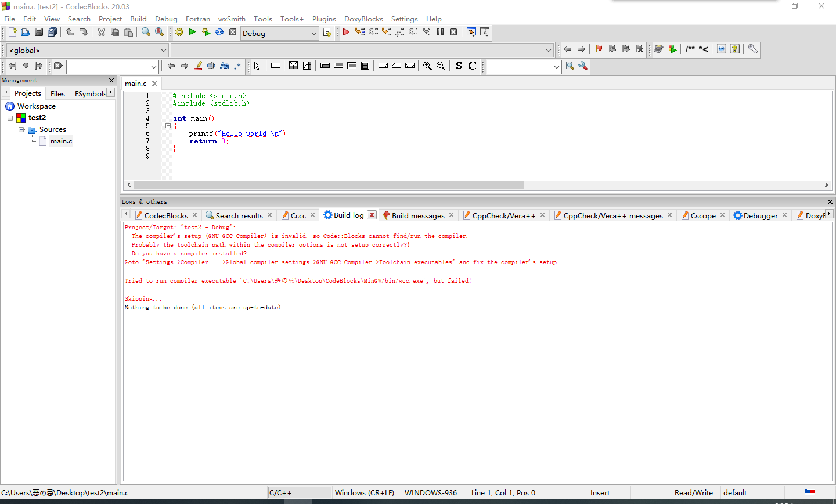Click the wrench DoxyBlocks preferences icon
This screenshot has height=504, width=836.
(752, 49)
